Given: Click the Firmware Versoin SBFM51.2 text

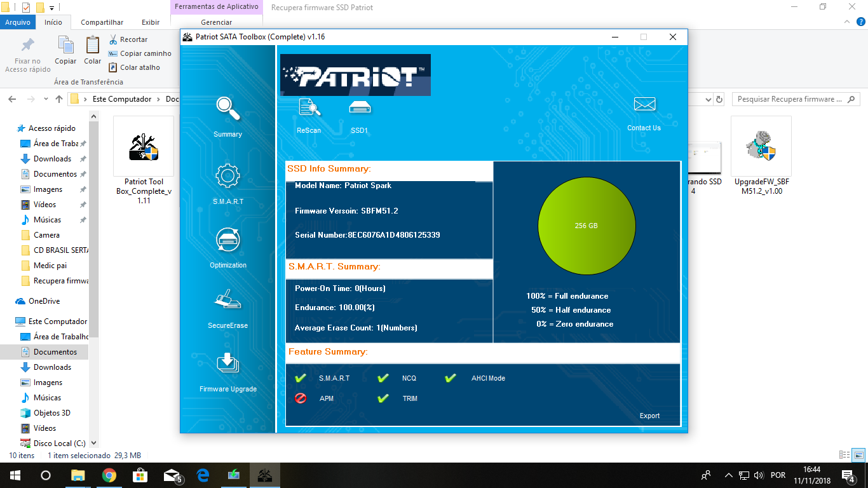Looking at the screenshot, I should 346,210.
